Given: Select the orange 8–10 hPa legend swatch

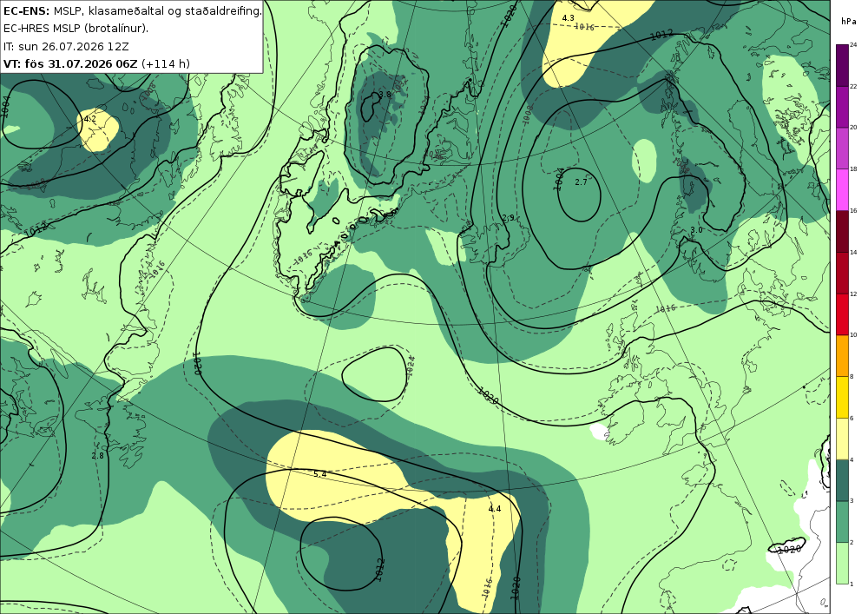Looking at the screenshot, I should click(x=842, y=356).
